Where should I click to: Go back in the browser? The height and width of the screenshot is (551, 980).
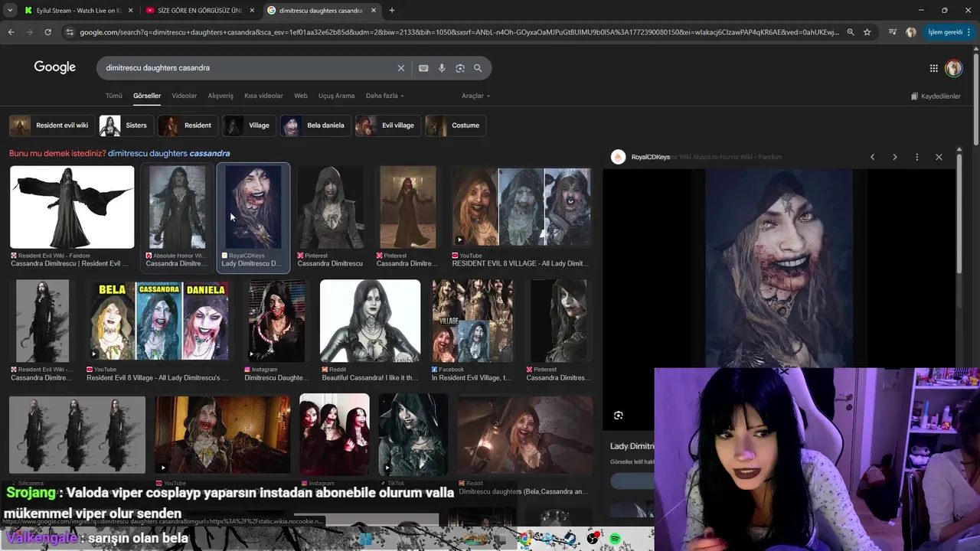11,32
